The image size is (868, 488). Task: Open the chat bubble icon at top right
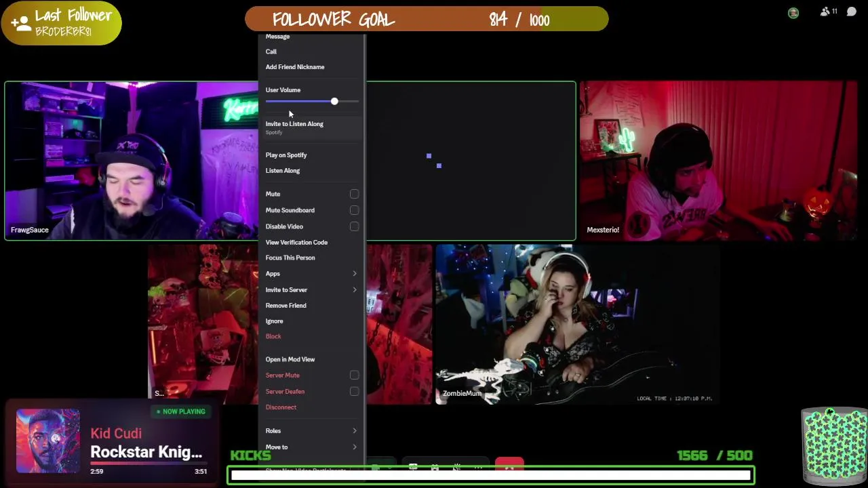[852, 12]
